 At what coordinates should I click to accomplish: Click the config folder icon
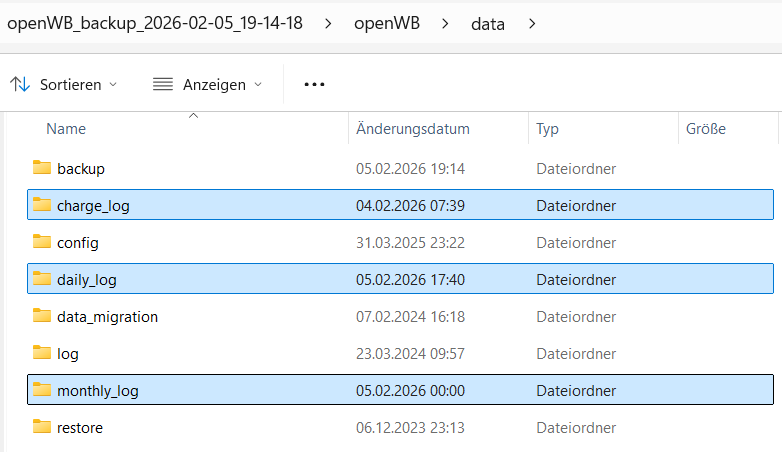point(41,242)
